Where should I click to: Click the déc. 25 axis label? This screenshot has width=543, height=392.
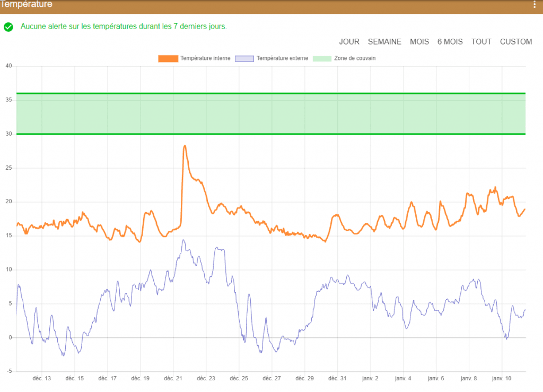[239, 379]
